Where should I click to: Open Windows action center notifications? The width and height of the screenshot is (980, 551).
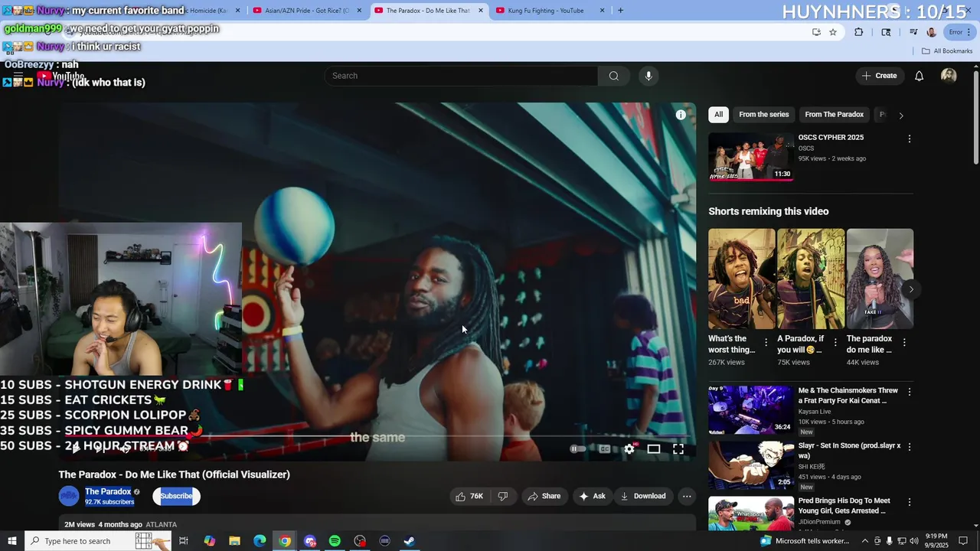click(x=964, y=541)
